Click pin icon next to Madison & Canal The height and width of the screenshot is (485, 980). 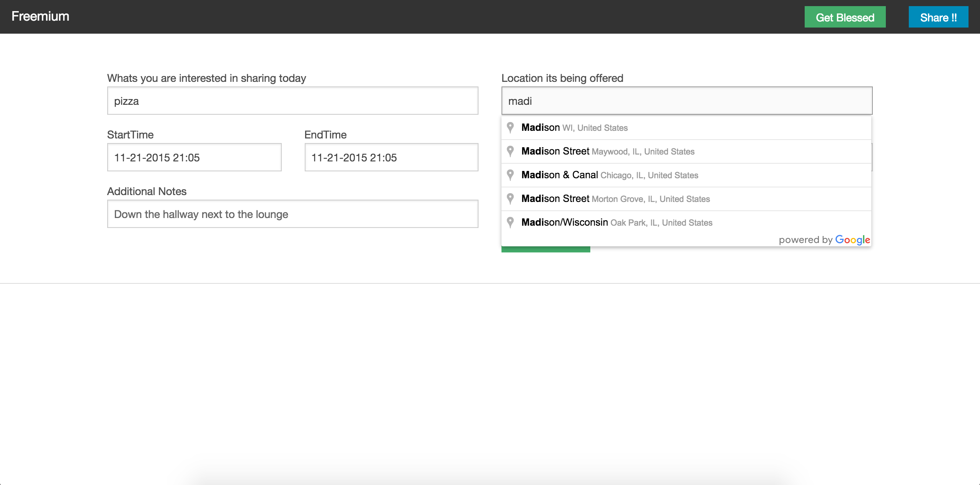point(510,175)
